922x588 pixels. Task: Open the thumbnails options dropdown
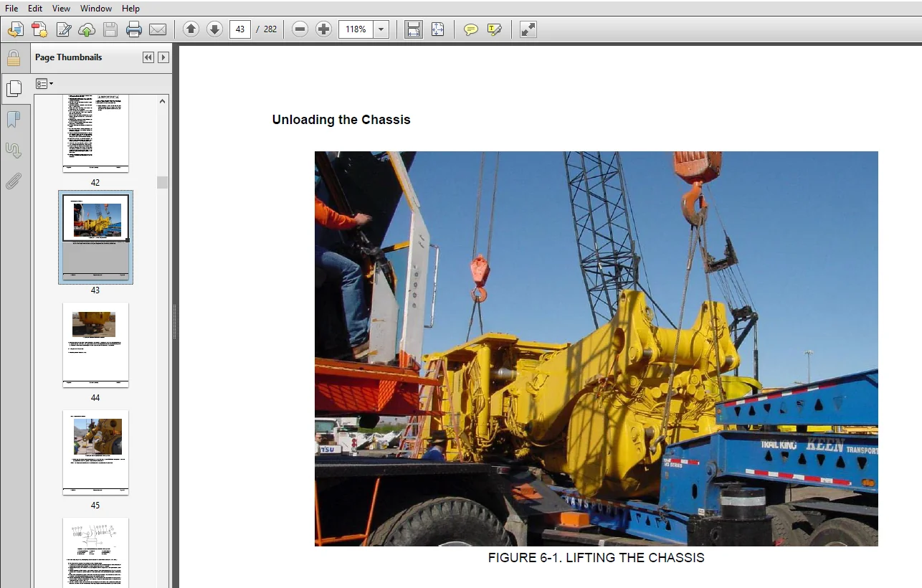(44, 84)
